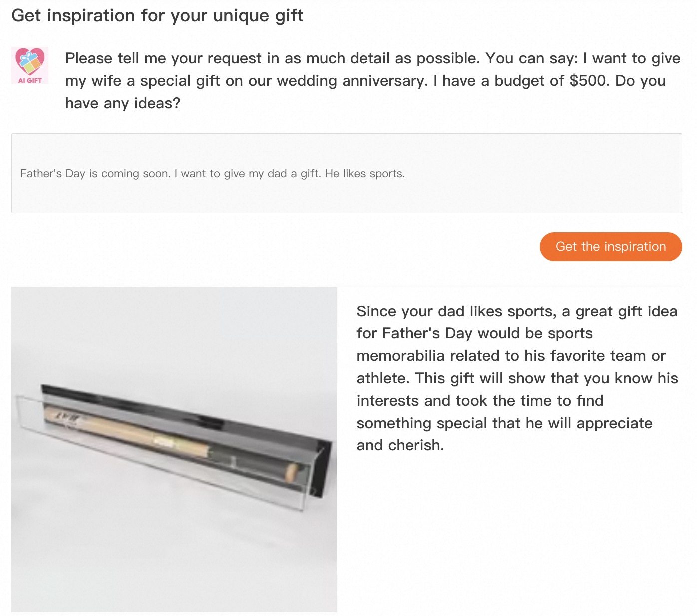Click 'have any ideas?' in the prompt text
The image size is (697, 616).
(123, 103)
